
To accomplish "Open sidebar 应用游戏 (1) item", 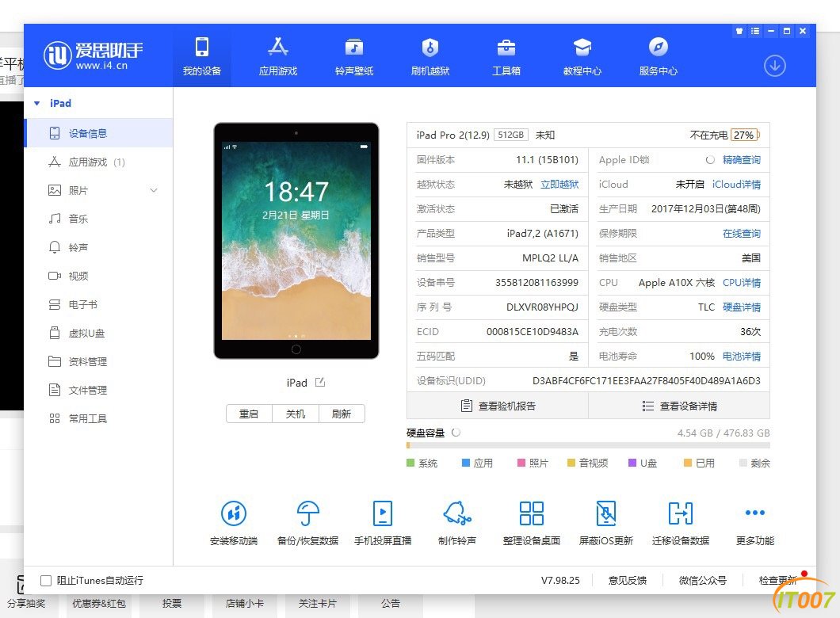I will point(98,162).
